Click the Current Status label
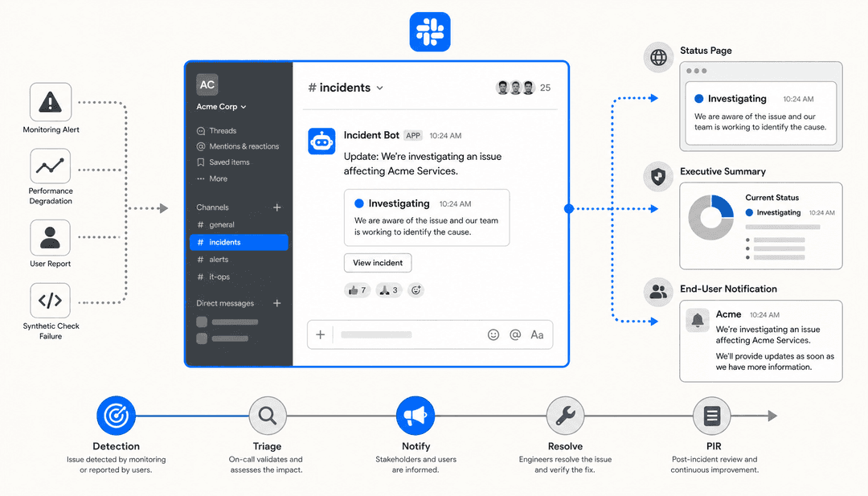This screenshot has height=496, width=868. pos(772,198)
